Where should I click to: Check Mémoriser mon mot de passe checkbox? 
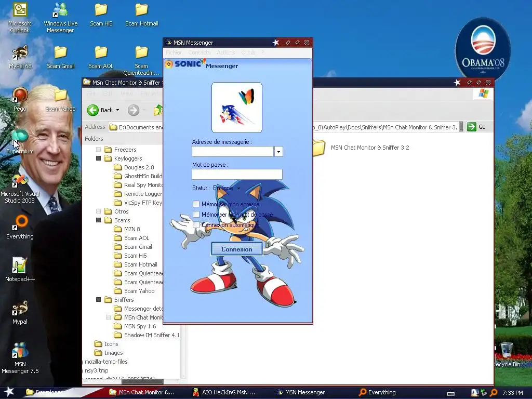[196, 215]
